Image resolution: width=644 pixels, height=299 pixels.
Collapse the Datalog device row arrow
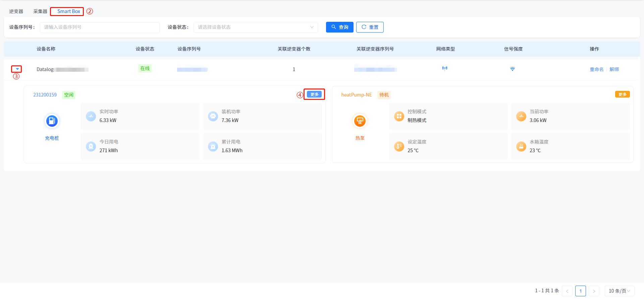(x=17, y=69)
